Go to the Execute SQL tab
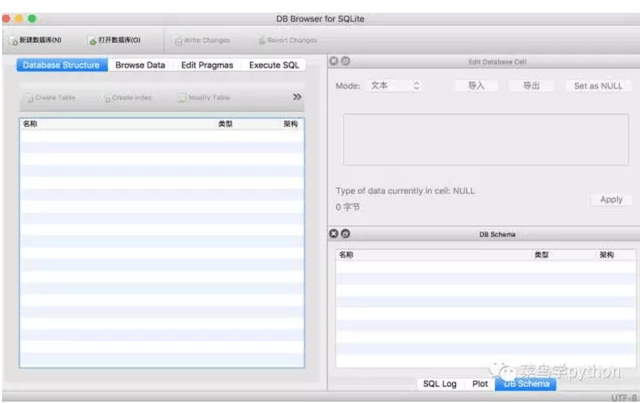 pos(274,65)
